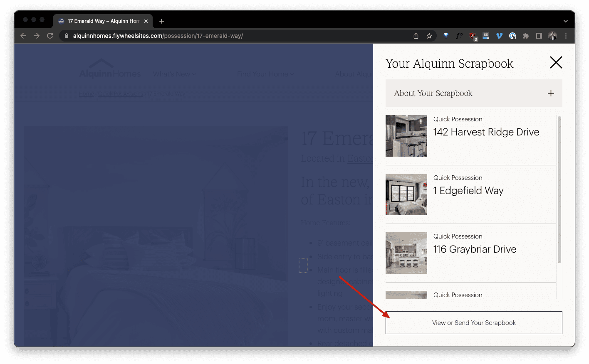The width and height of the screenshot is (589, 364).
Task: Toggle the browser side panel
Action: [539, 36]
